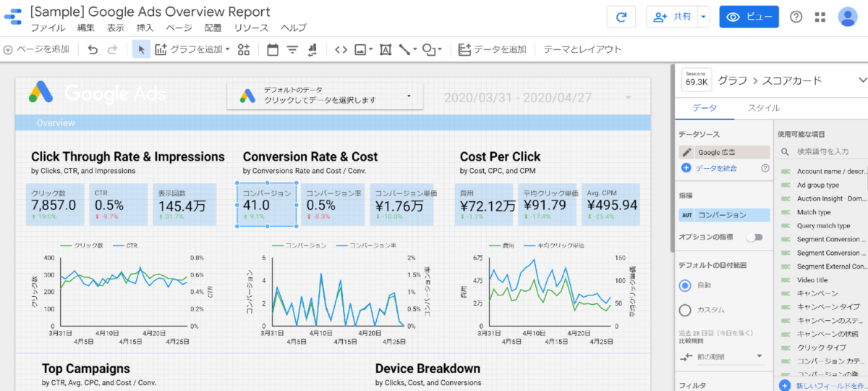This screenshot has height=391, width=868.
Task: Click the ビュー view button
Action: pyautogui.click(x=749, y=17)
